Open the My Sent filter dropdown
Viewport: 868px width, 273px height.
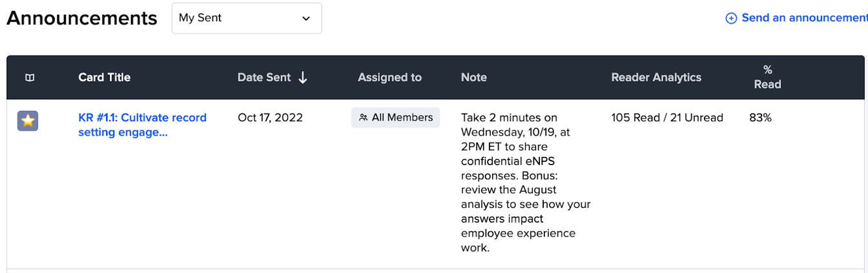point(247,18)
